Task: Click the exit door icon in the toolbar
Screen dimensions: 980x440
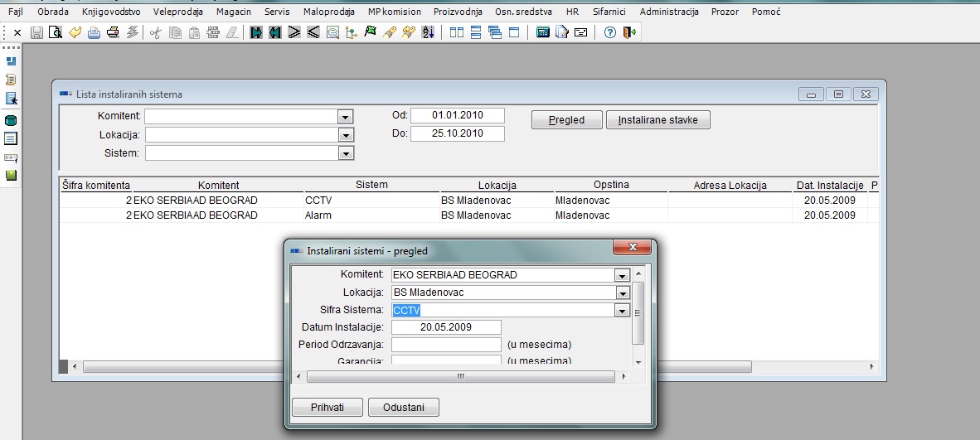Action: tap(629, 32)
